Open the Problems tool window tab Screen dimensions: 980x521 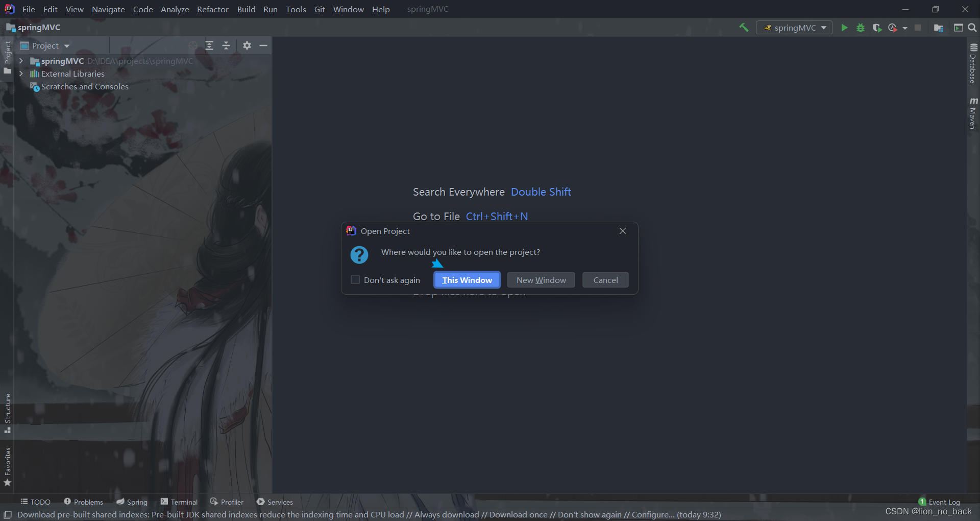pyautogui.click(x=83, y=502)
